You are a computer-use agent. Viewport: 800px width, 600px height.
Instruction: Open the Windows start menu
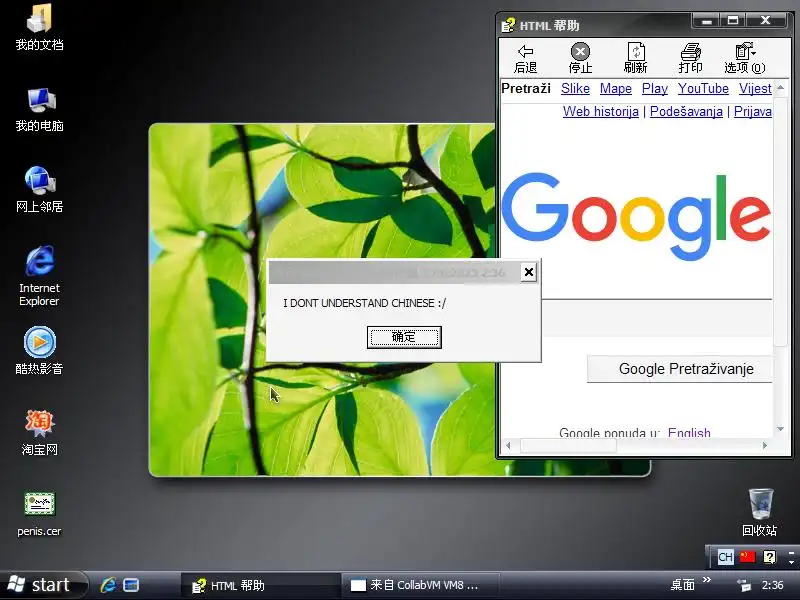coord(42,585)
